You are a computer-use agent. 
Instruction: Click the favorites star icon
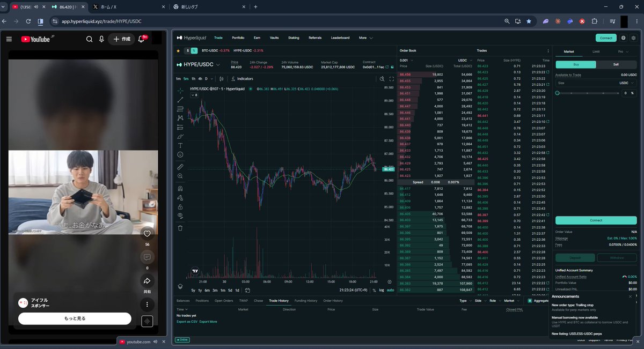pos(178,51)
